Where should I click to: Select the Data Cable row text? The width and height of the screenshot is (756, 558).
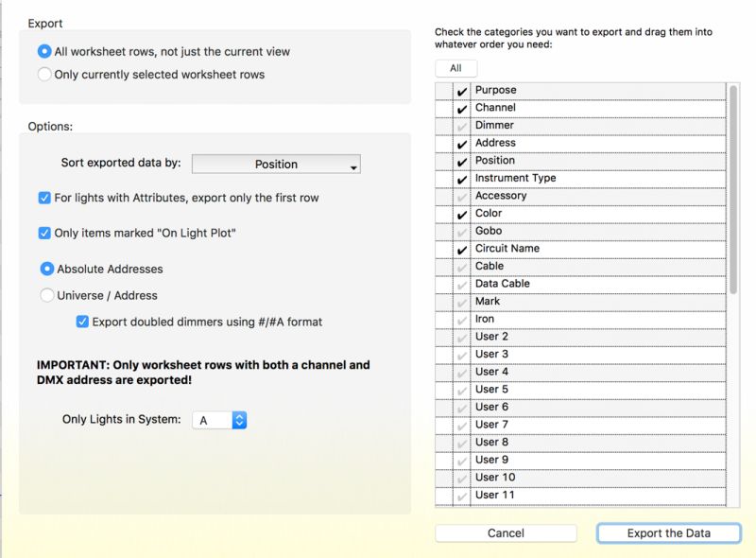tap(503, 284)
